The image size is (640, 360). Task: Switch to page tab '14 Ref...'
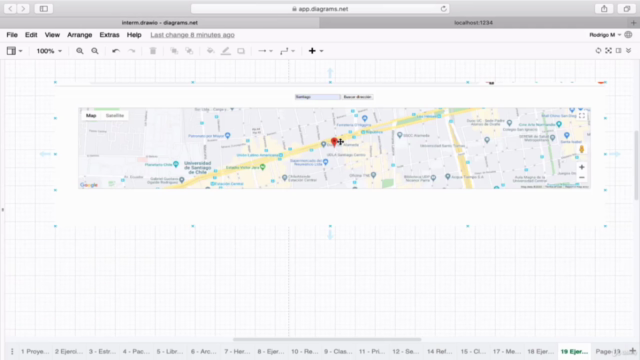tap(439, 351)
